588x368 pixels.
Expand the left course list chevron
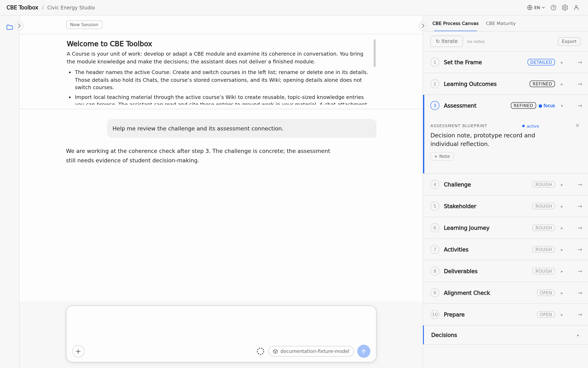19,26
